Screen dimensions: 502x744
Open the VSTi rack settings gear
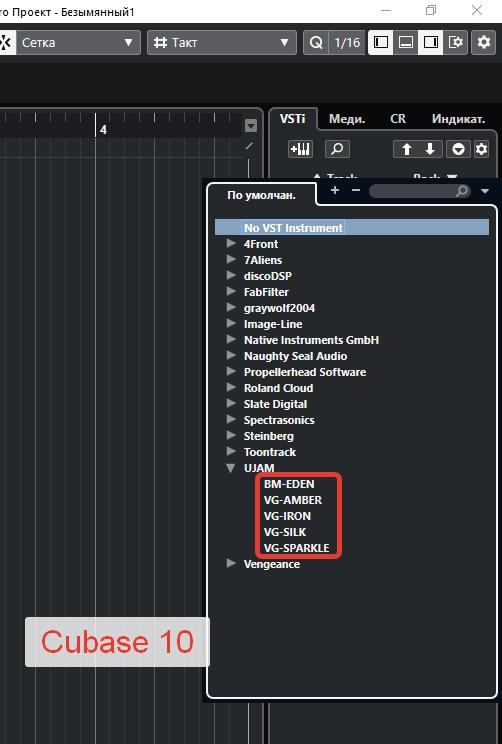click(x=481, y=149)
